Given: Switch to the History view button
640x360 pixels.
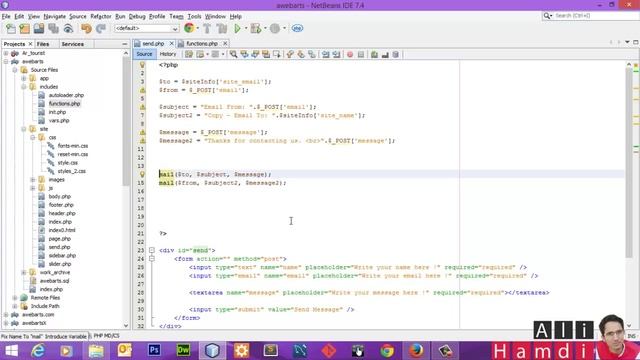Looking at the screenshot, I should click(168, 54).
